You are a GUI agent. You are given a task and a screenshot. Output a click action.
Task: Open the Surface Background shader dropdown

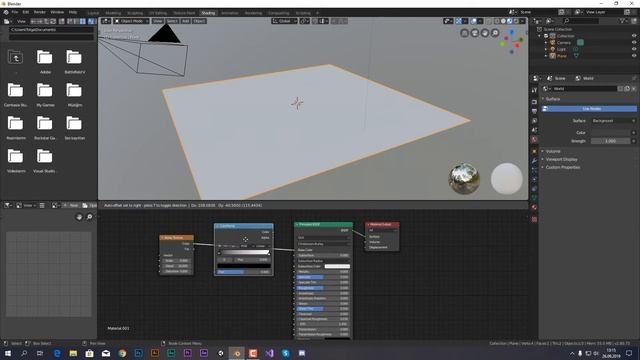pos(613,121)
